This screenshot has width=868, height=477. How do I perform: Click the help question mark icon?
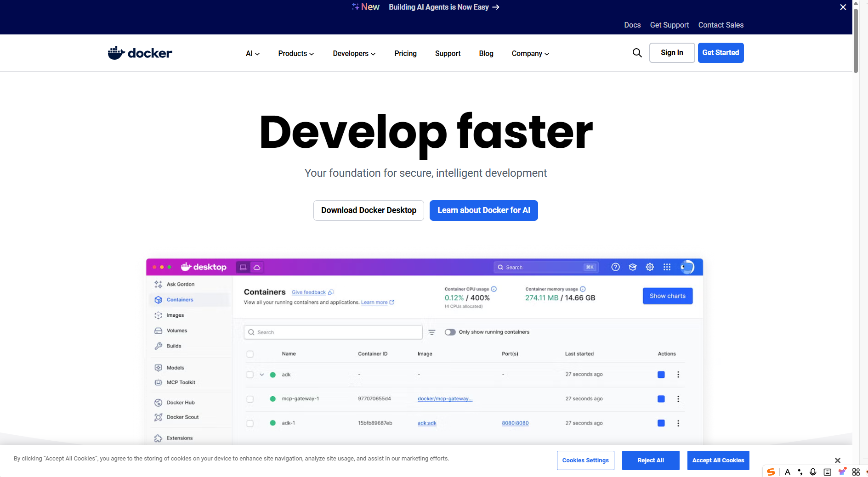(615, 267)
